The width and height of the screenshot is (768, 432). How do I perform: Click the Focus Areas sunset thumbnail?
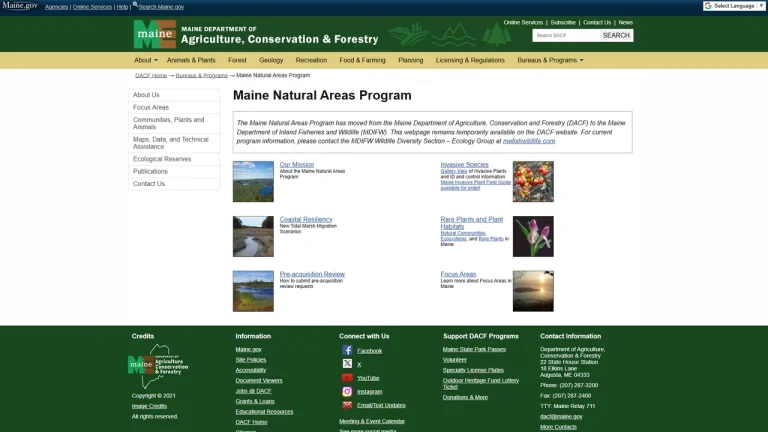pyautogui.click(x=533, y=291)
